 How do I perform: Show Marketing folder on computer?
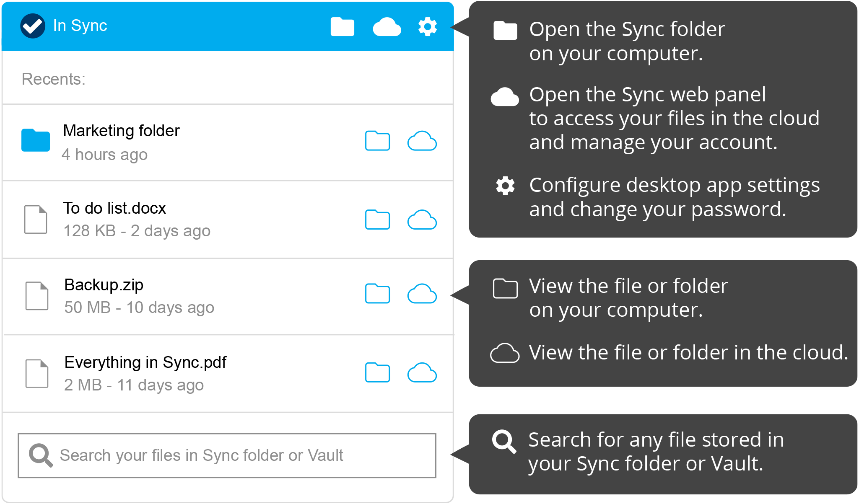[377, 141]
